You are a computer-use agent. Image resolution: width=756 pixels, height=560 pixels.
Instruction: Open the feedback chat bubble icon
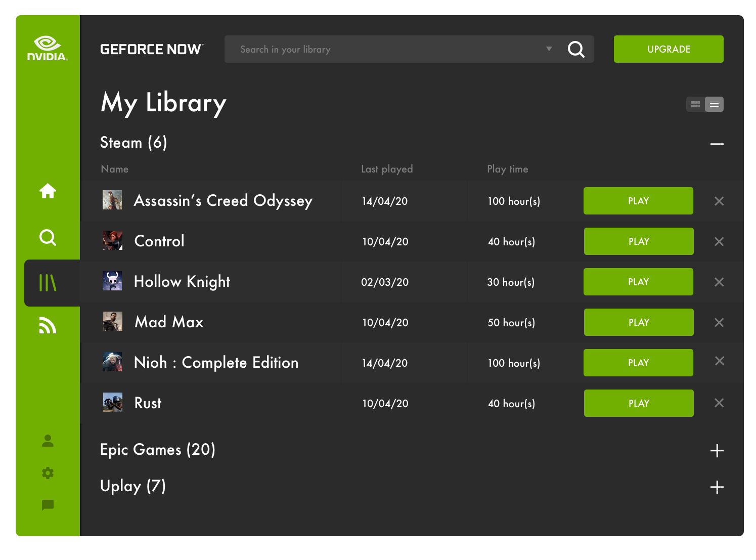tap(48, 505)
